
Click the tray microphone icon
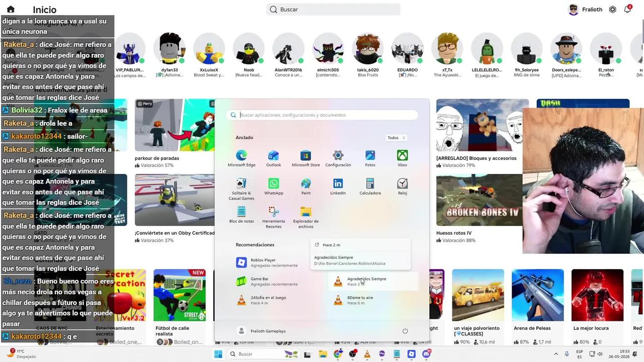coord(567,354)
